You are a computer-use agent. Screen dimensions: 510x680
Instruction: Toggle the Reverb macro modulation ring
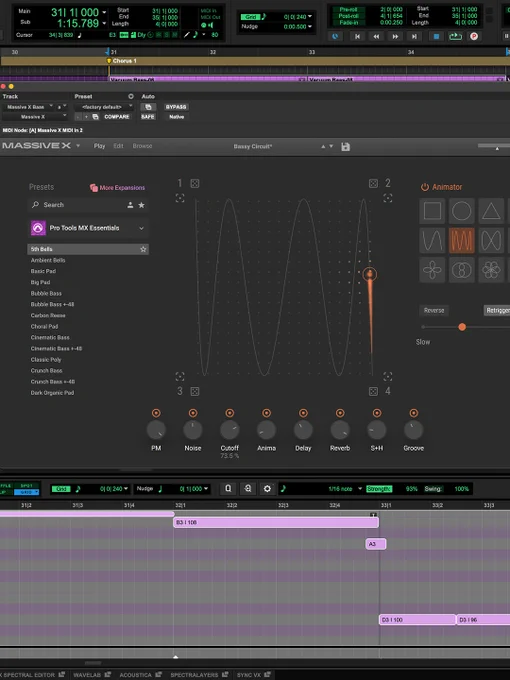click(x=340, y=413)
